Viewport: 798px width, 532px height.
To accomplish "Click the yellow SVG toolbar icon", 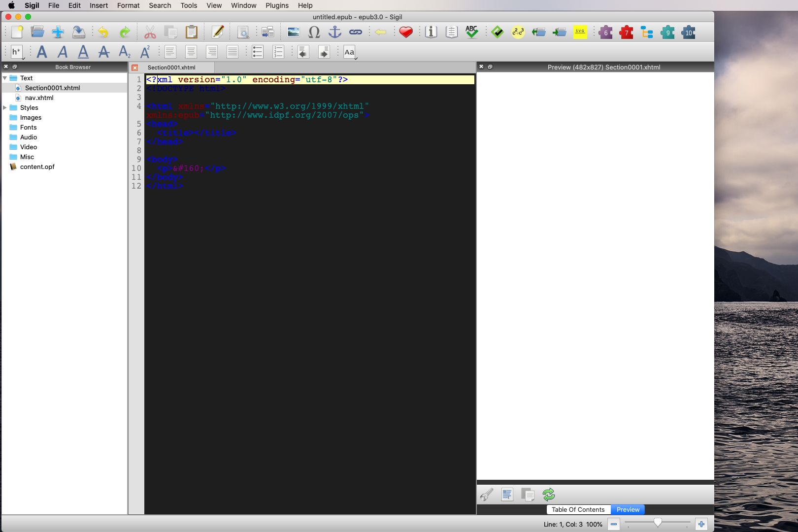I will pyautogui.click(x=580, y=33).
